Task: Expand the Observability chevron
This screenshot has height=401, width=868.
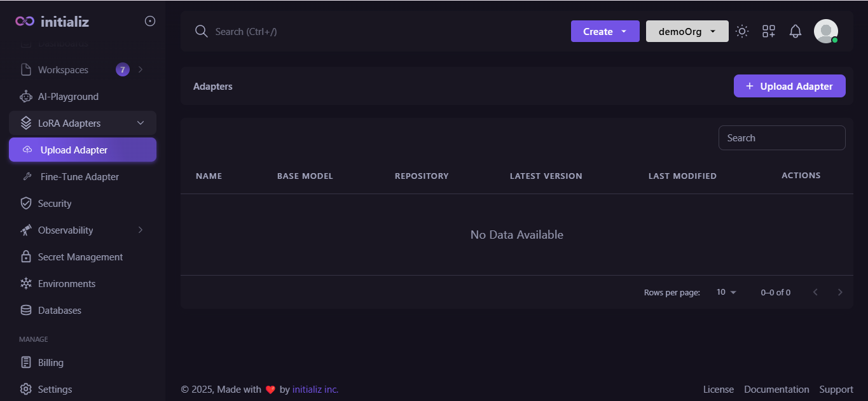Action: [141, 230]
